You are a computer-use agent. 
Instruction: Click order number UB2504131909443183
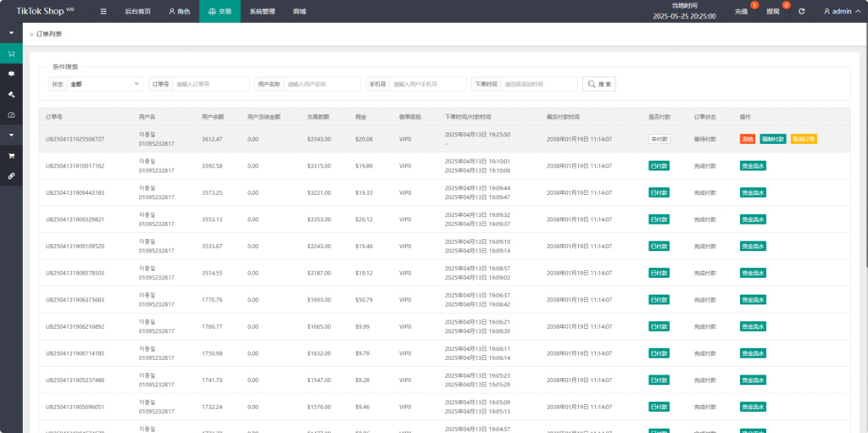[x=75, y=192]
